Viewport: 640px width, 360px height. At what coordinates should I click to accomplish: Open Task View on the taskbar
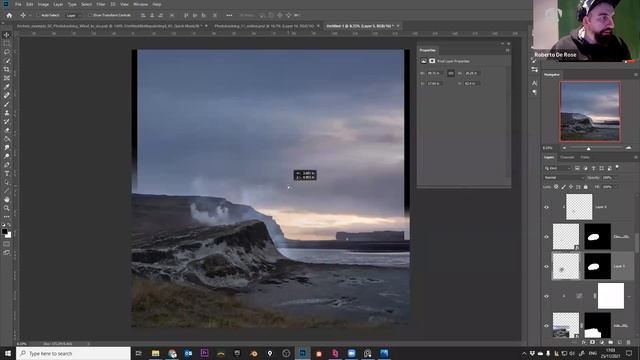click(x=138, y=353)
